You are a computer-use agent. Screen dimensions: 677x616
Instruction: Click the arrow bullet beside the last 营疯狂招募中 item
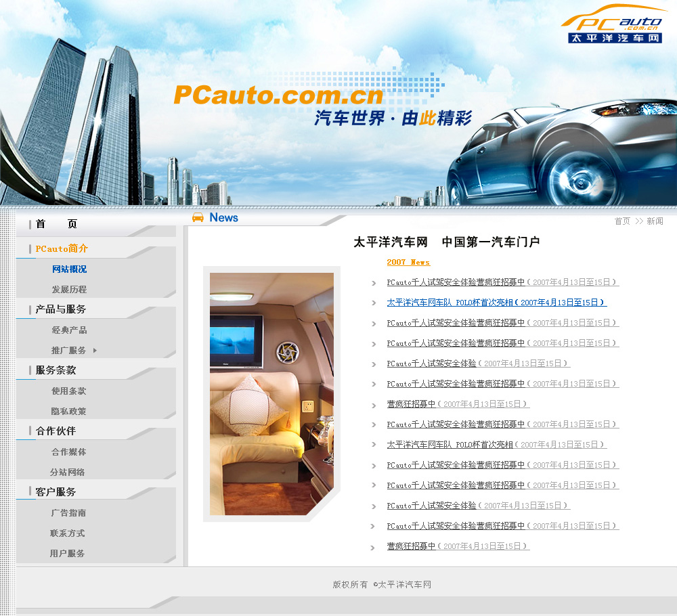tap(372, 548)
